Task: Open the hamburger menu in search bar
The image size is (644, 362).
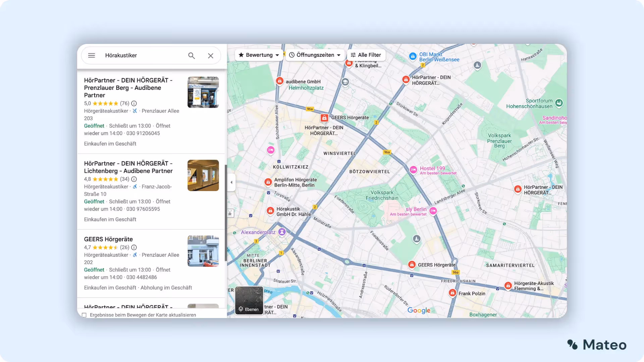Action: (92, 55)
